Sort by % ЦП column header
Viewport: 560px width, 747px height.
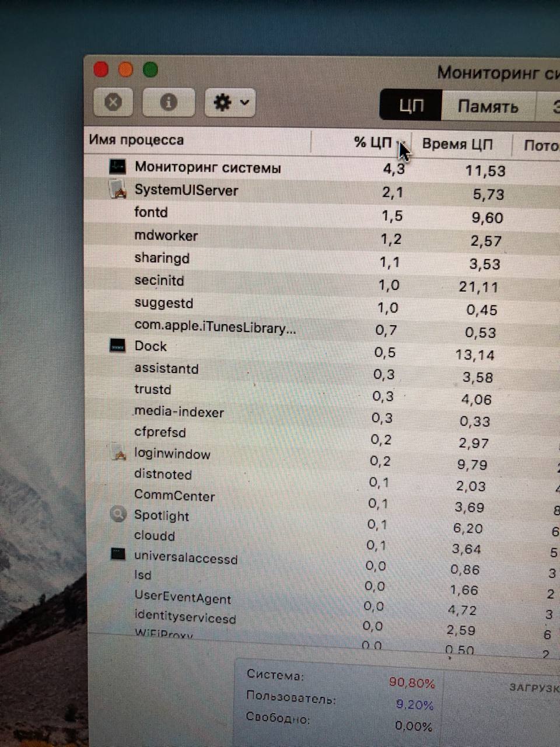pyautogui.click(x=373, y=142)
